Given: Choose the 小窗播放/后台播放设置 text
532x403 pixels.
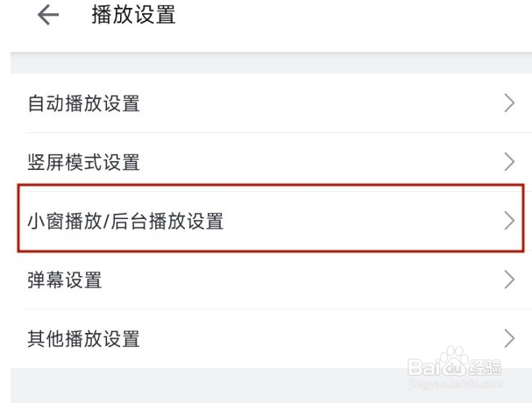Looking at the screenshot, I should pos(125,221).
